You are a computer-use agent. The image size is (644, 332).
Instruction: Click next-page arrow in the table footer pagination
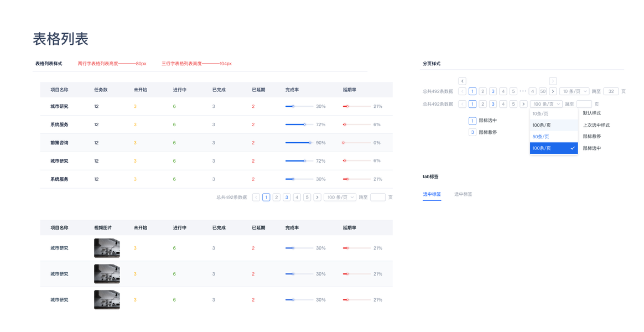coord(317,197)
